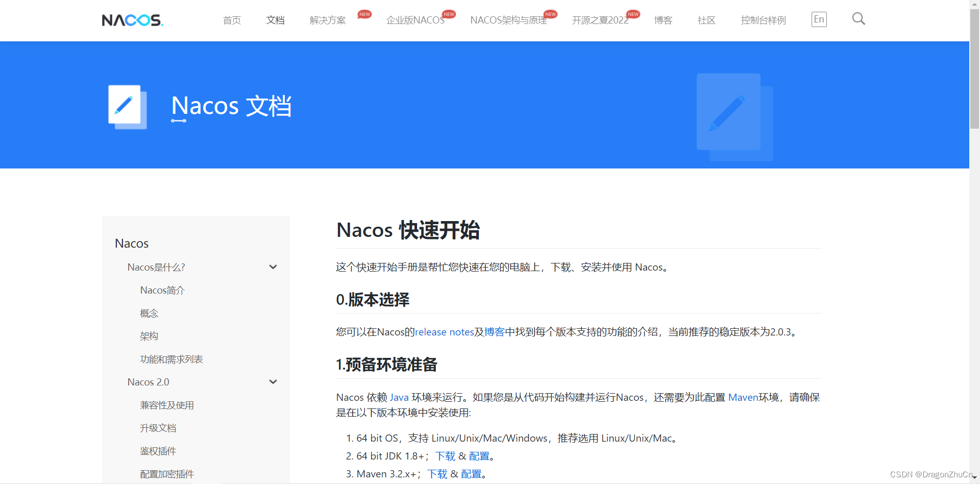Open the 文档 menu item
This screenshot has width=980, height=484.
tap(275, 20)
